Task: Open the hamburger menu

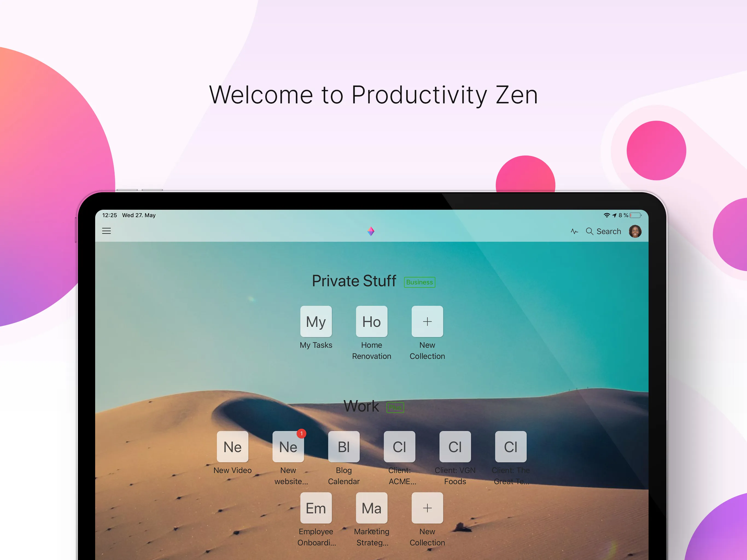Action: click(x=108, y=231)
